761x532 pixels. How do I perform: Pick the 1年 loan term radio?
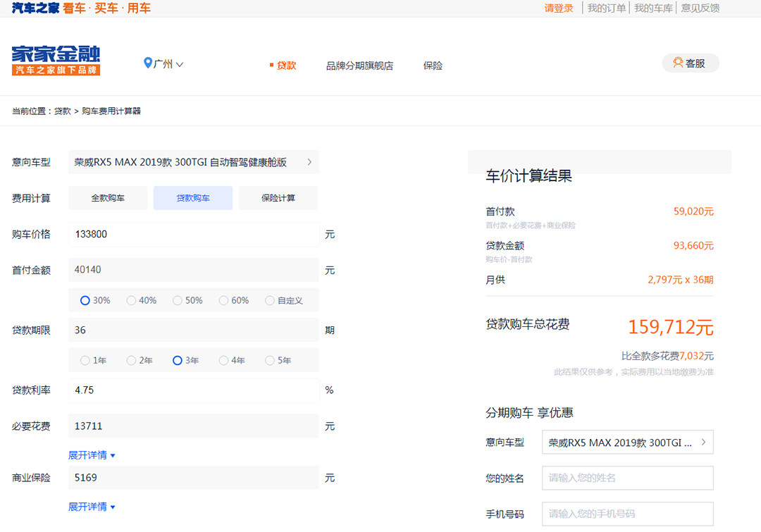click(85, 360)
